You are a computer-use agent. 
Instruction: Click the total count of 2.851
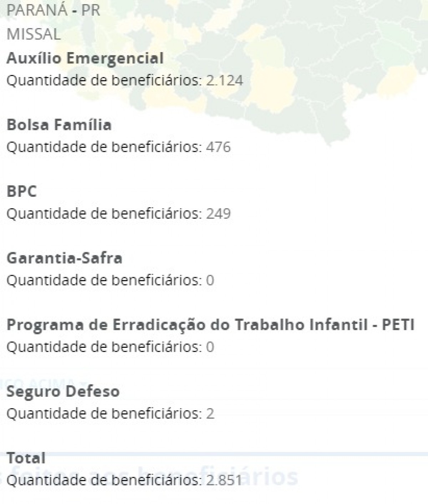tap(124, 480)
